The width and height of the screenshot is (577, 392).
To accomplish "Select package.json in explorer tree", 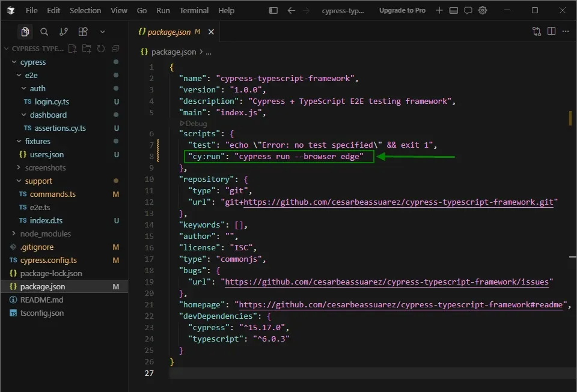I will (64, 286).
